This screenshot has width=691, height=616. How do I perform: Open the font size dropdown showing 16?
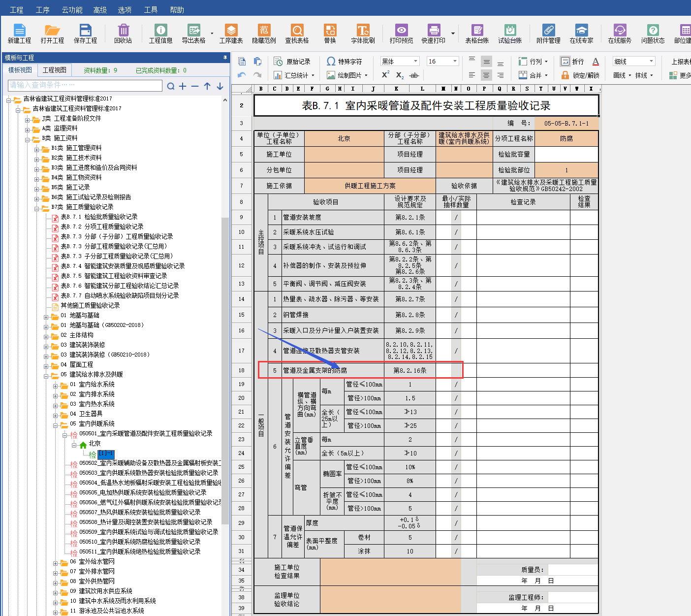443,61
